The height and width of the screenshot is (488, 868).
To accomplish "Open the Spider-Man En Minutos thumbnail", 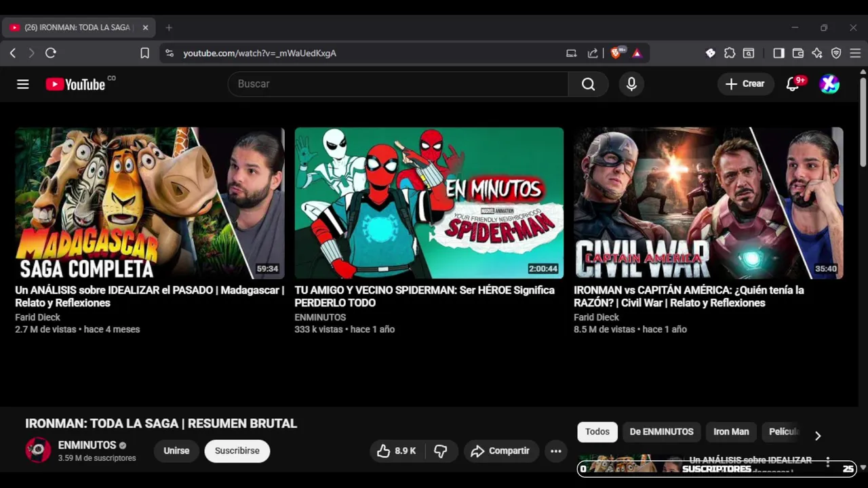I will pos(429,203).
